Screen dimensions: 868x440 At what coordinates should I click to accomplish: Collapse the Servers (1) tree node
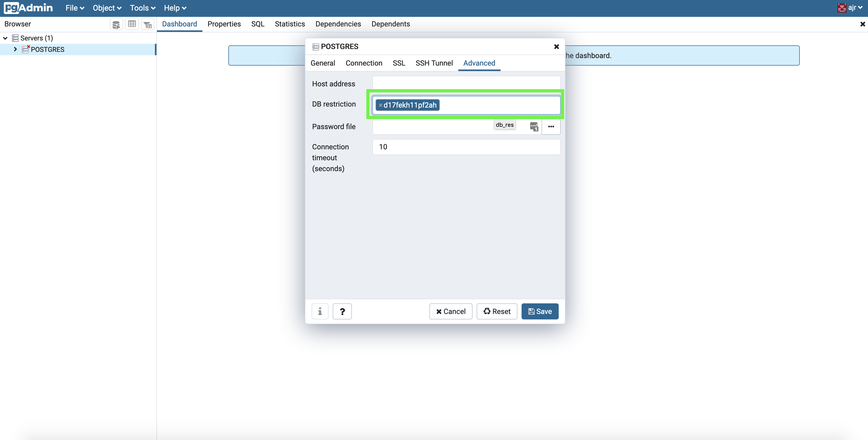[x=5, y=38]
